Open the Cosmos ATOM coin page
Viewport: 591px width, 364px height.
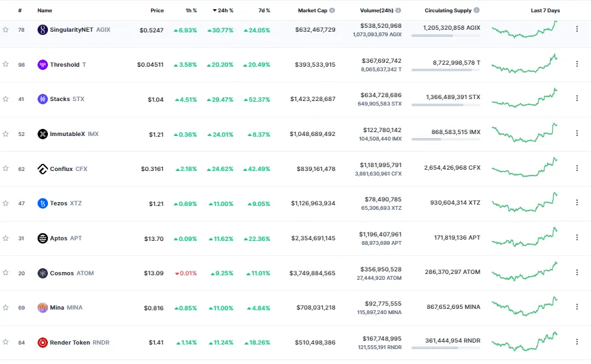pos(72,273)
